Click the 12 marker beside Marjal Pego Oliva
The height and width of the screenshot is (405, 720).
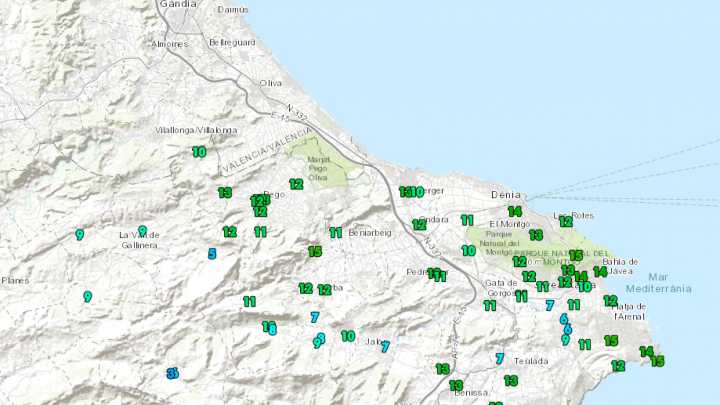tap(296, 184)
